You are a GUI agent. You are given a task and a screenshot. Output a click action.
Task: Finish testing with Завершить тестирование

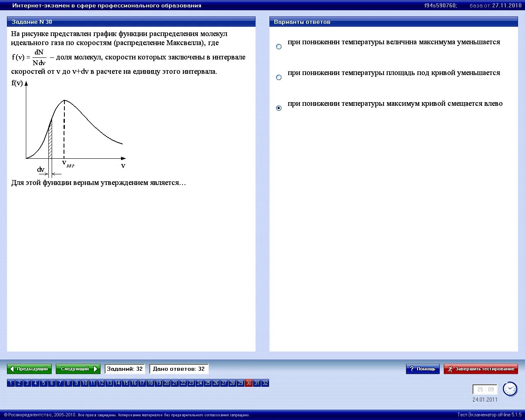[481, 369]
